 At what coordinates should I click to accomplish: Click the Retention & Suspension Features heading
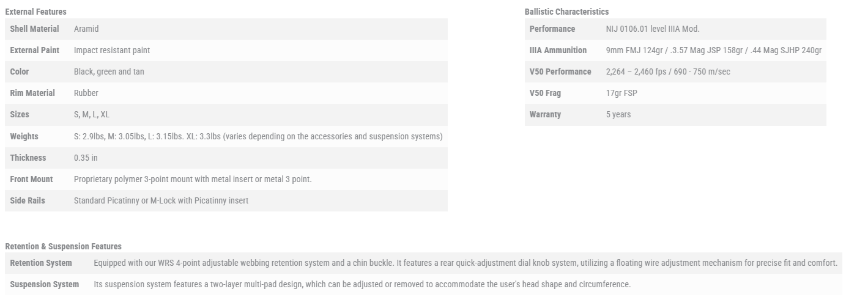point(63,246)
